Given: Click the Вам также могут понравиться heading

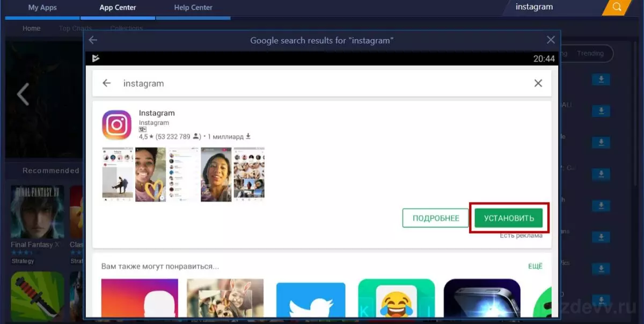Looking at the screenshot, I should (x=160, y=266).
